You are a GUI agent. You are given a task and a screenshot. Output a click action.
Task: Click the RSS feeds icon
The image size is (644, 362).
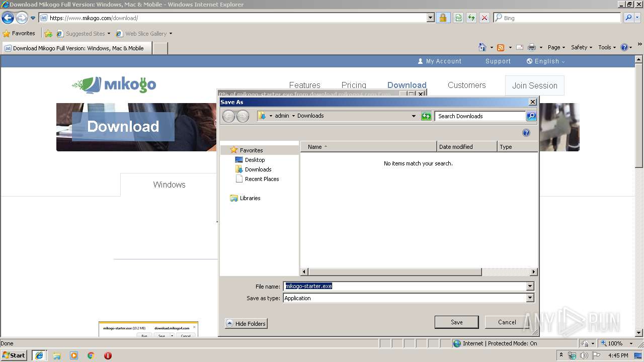point(501,47)
